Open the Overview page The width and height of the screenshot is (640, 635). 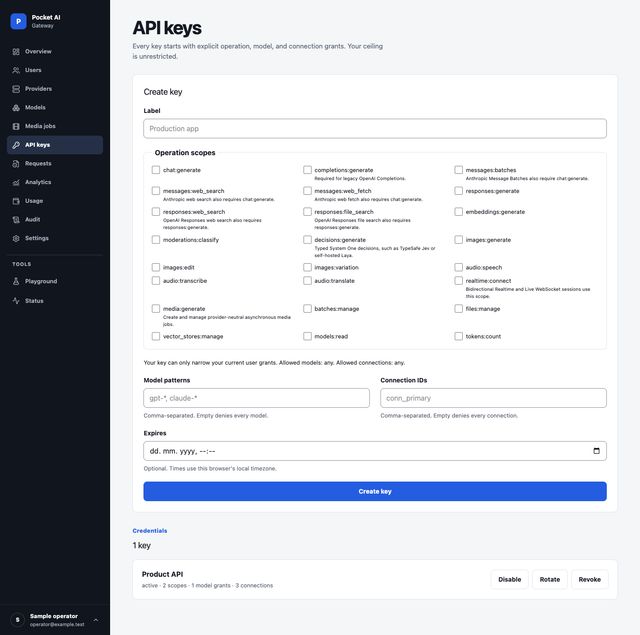tap(55, 51)
